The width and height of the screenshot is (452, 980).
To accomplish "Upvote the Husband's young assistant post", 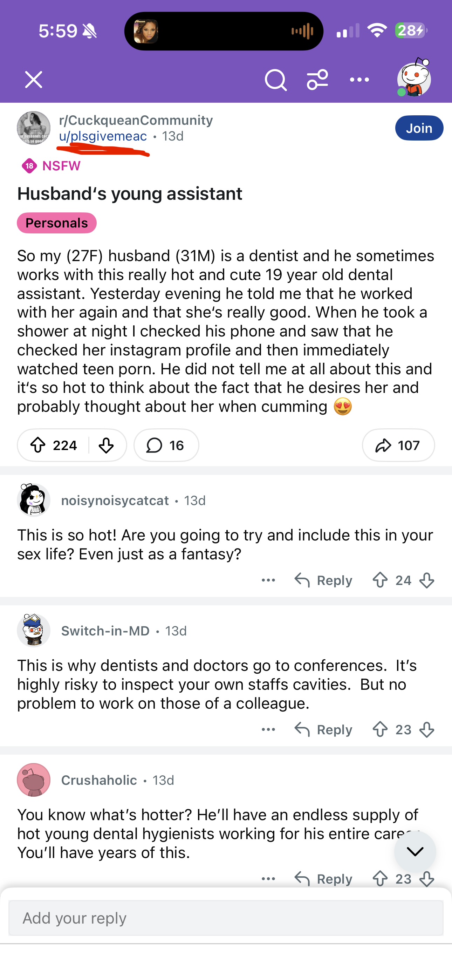I will pyautogui.click(x=38, y=445).
